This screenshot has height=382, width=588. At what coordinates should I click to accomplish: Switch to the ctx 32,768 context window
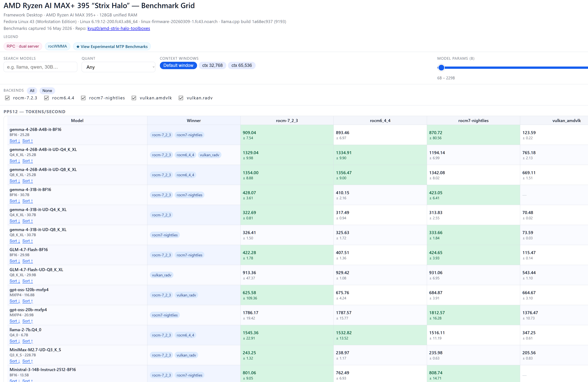(212, 66)
